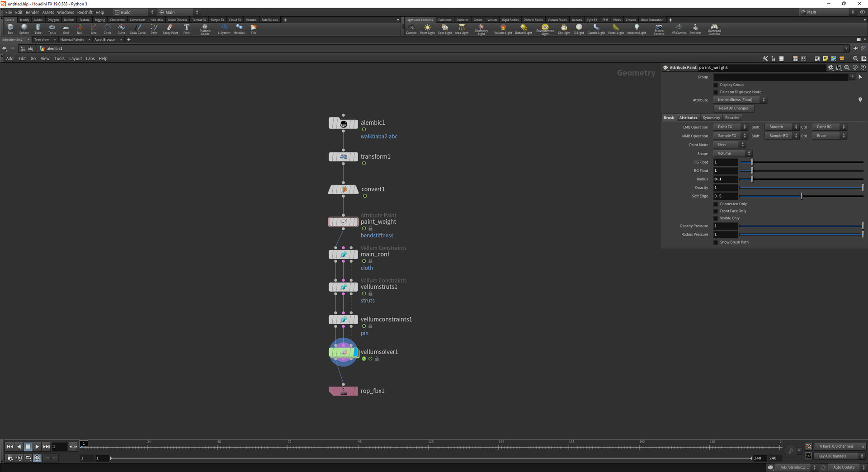This screenshot has height=472, width=868.
Task: Play the timeline forward
Action: click(37, 447)
